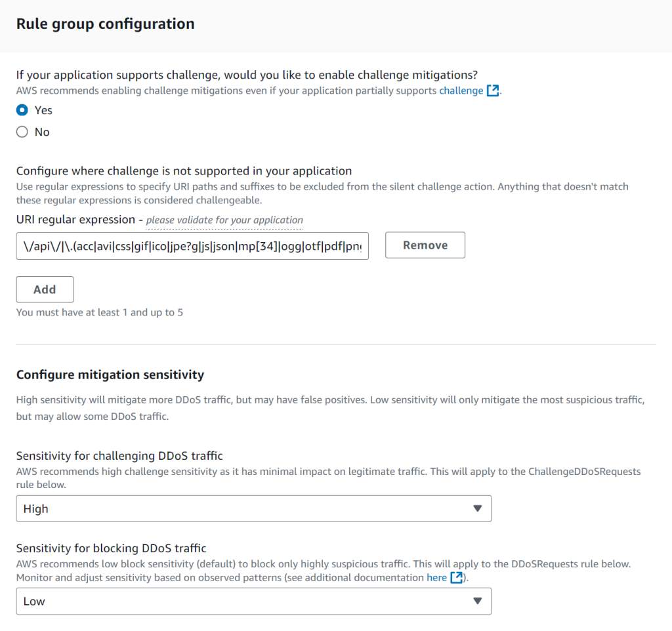Select the 'No' radio button for challenge mitigations
This screenshot has height=631, width=672.
point(20,132)
